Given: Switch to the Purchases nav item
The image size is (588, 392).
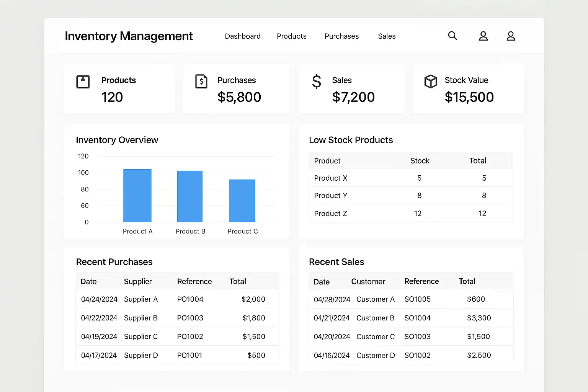Looking at the screenshot, I should (341, 36).
